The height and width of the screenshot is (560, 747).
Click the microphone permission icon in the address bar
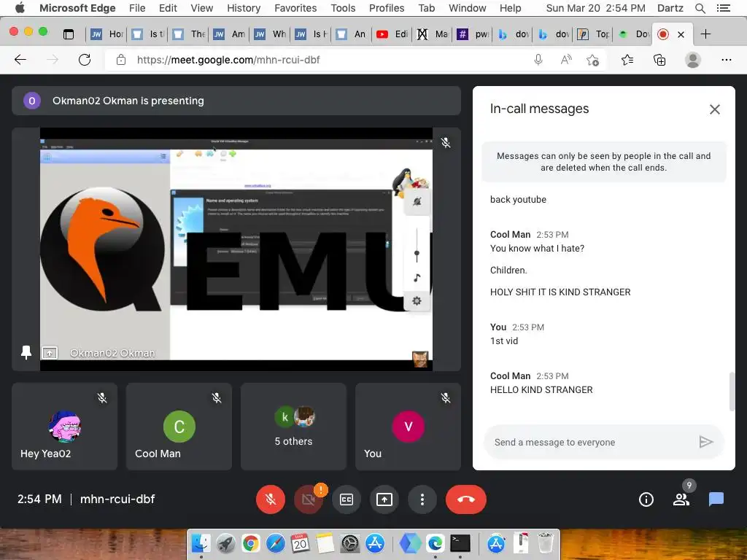(x=538, y=60)
